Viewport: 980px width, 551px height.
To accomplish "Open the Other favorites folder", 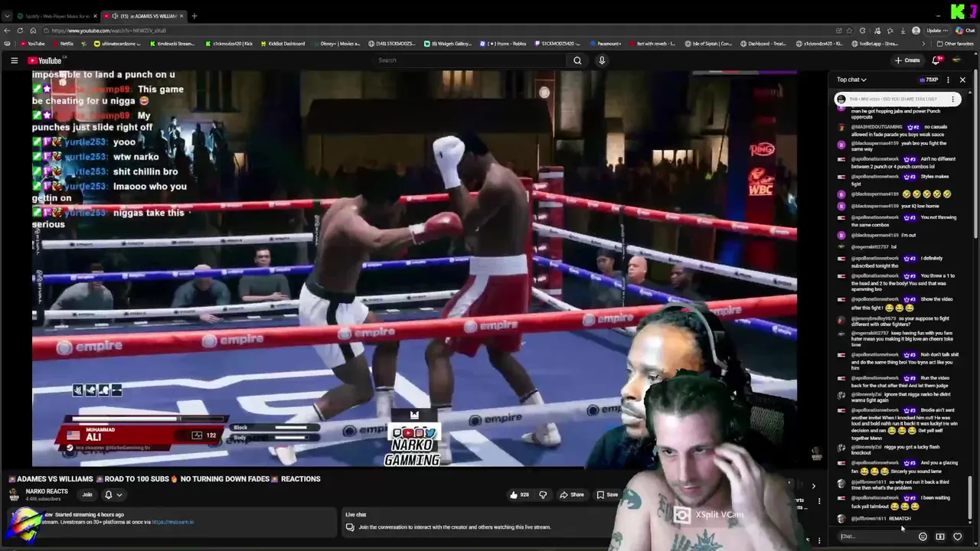I will 955,44.
